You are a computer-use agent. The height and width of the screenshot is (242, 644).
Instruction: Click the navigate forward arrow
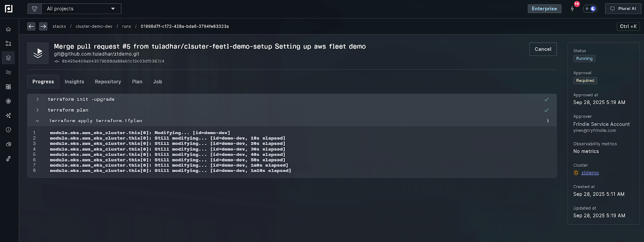(43, 27)
